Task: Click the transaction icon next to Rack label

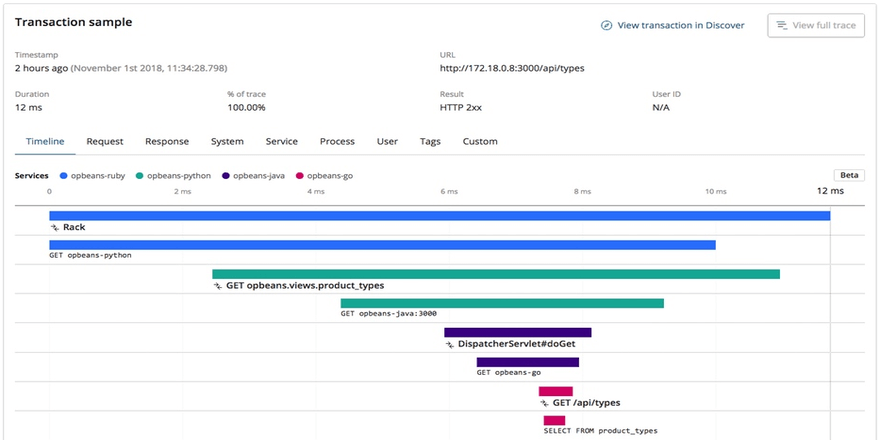Action: pyautogui.click(x=55, y=228)
